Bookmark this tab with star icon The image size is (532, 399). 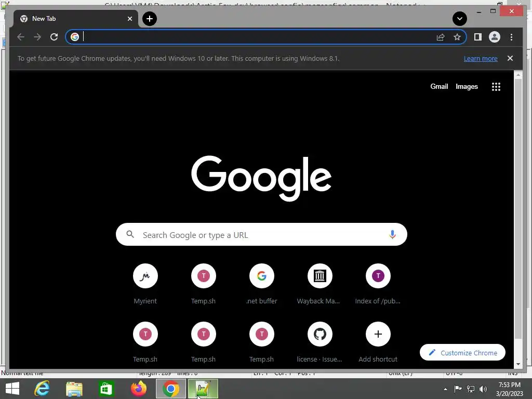coord(457,37)
